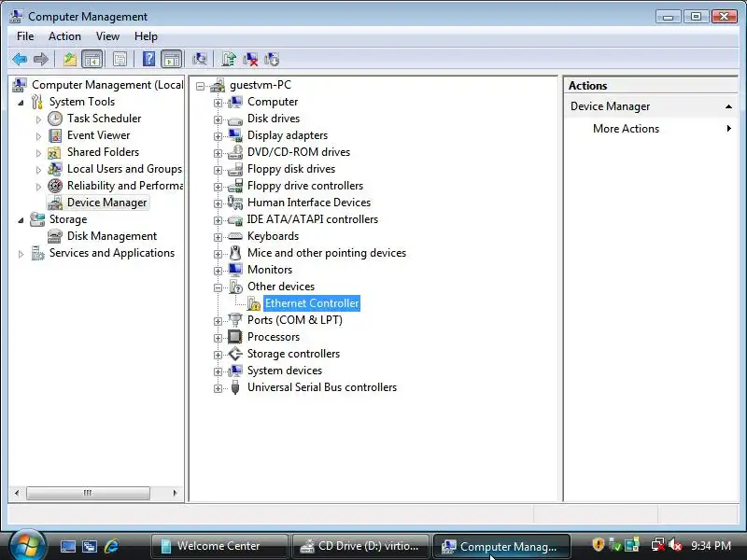Click console tree scrollbar right arrow

coord(175,493)
